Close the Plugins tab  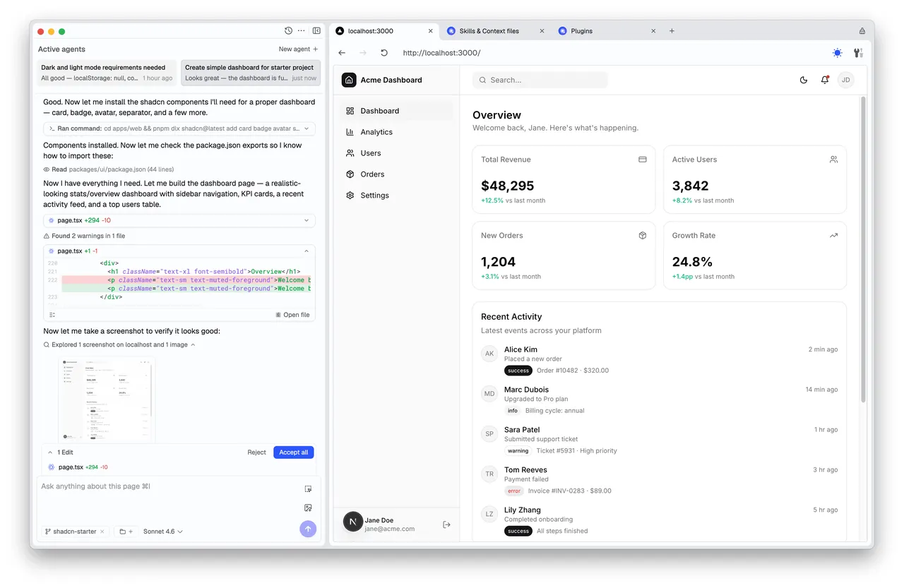click(x=653, y=31)
